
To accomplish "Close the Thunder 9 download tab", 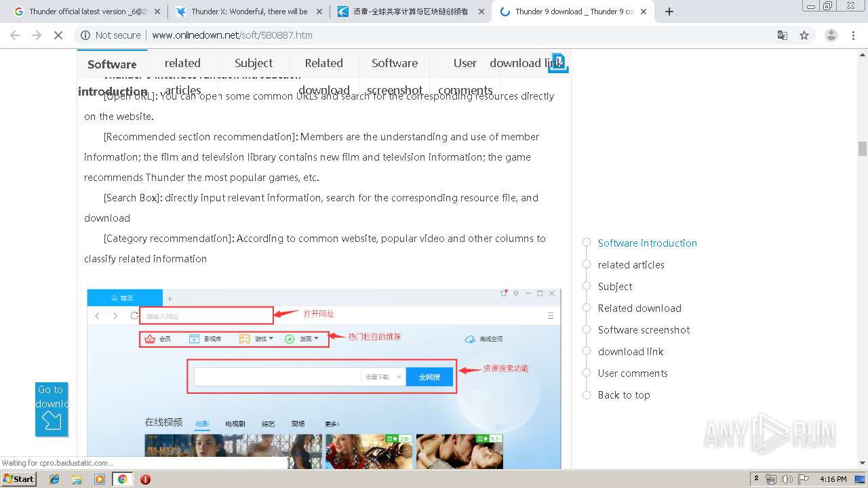I will tap(644, 12).
